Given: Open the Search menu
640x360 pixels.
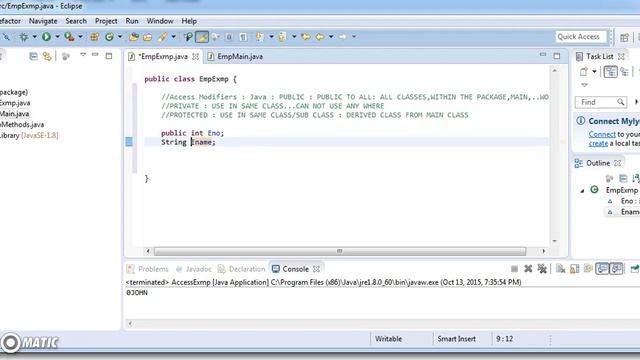Looking at the screenshot, I should (x=76, y=21).
